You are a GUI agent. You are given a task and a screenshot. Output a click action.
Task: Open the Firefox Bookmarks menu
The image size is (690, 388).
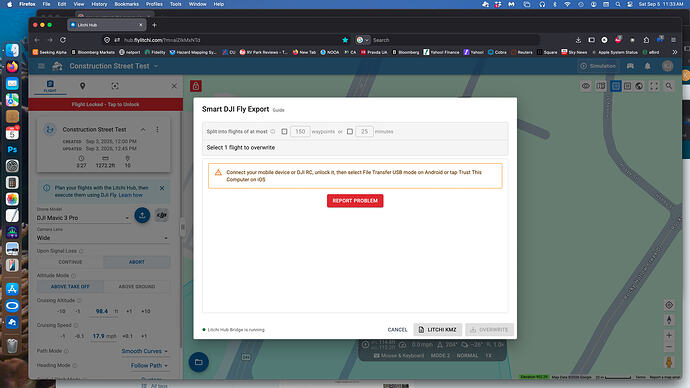pyautogui.click(x=126, y=4)
